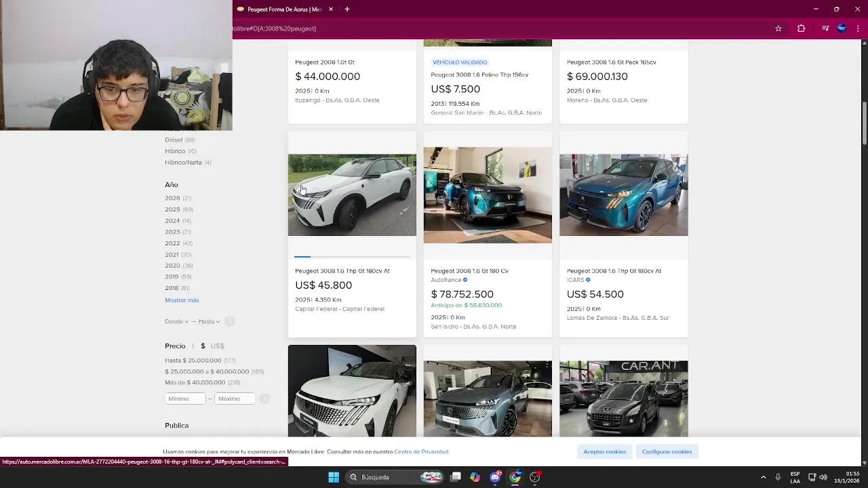
Task: Click the image carousel progress indicator
Action: (352, 257)
